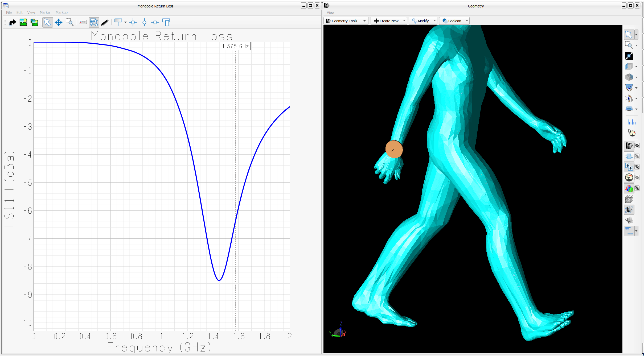Toggle the sensors gauge visibility icon
This screenshot has width=644, height=356.
click(629, 178)
